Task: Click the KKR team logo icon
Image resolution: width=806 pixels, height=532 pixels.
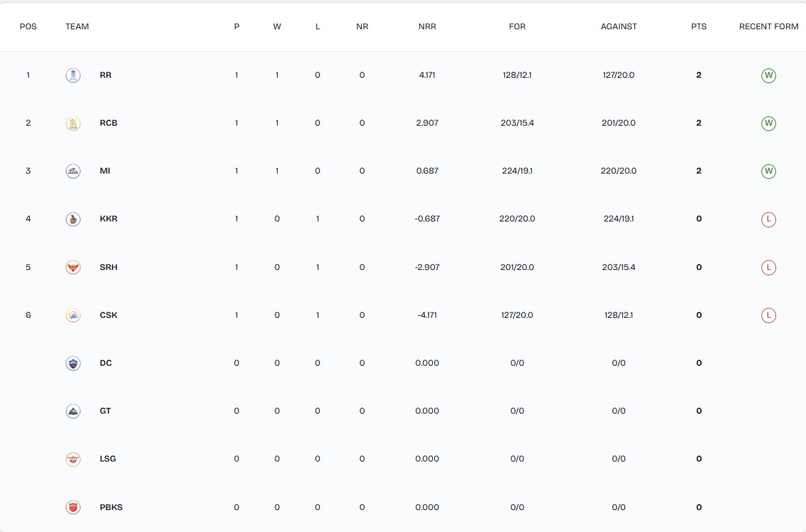Action: (x=73, y=219)
